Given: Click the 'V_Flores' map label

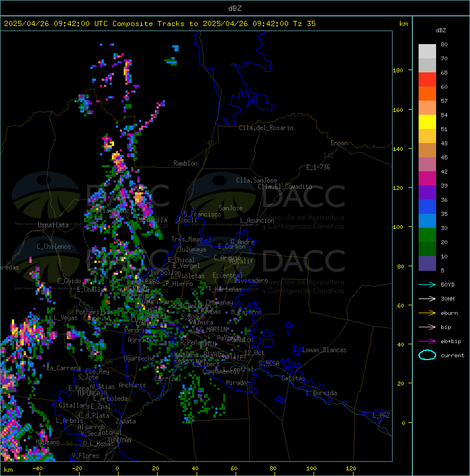Looking at the screenshot, I should (85, 456).
